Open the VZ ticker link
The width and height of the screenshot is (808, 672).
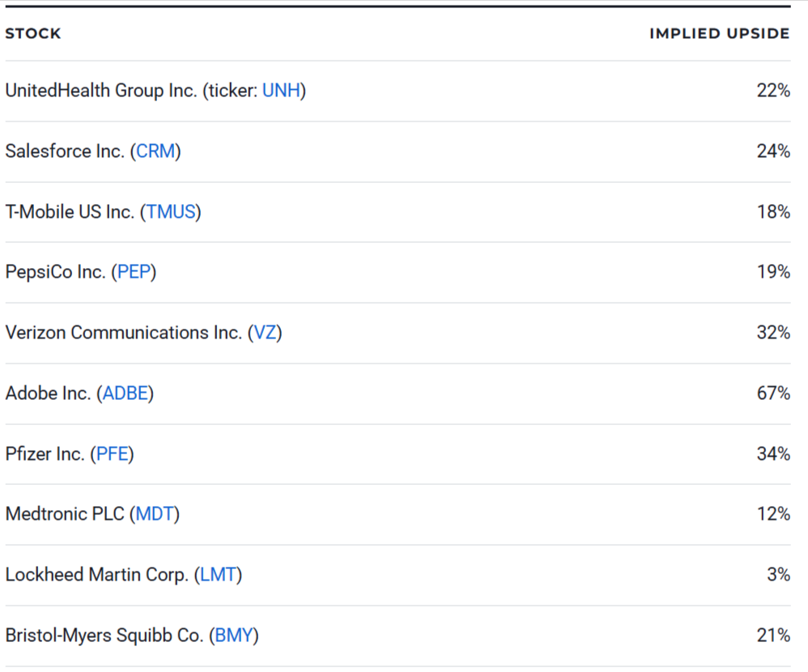click(x=265, y=333)
